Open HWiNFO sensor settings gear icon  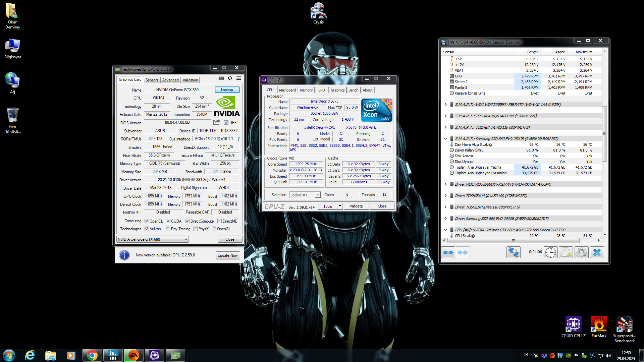point(582,252)
